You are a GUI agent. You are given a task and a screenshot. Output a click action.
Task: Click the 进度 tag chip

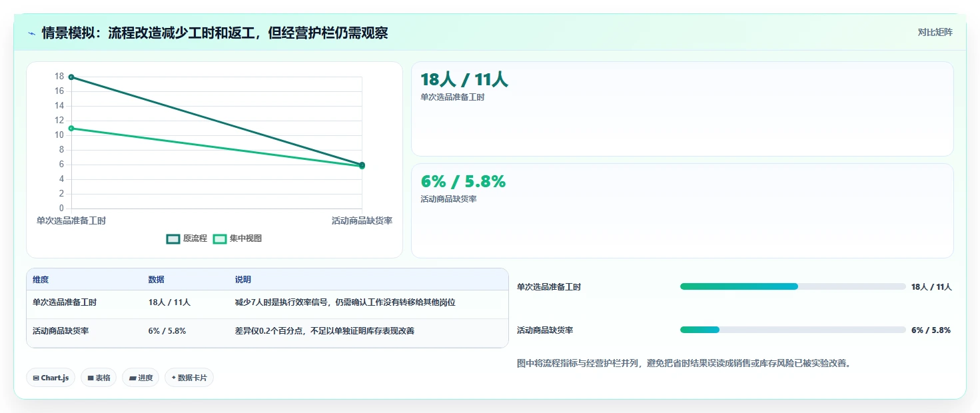pyautogui.click(x=141, y=378)
